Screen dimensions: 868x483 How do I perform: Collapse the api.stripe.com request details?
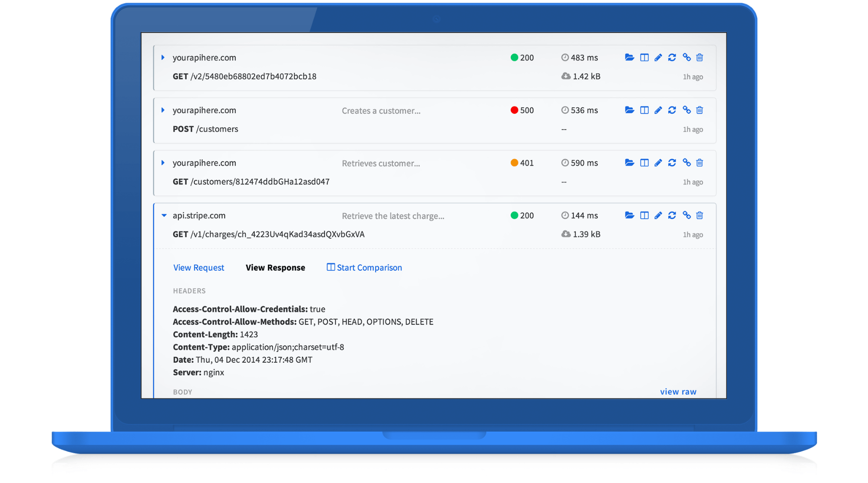tap(163, 215)
